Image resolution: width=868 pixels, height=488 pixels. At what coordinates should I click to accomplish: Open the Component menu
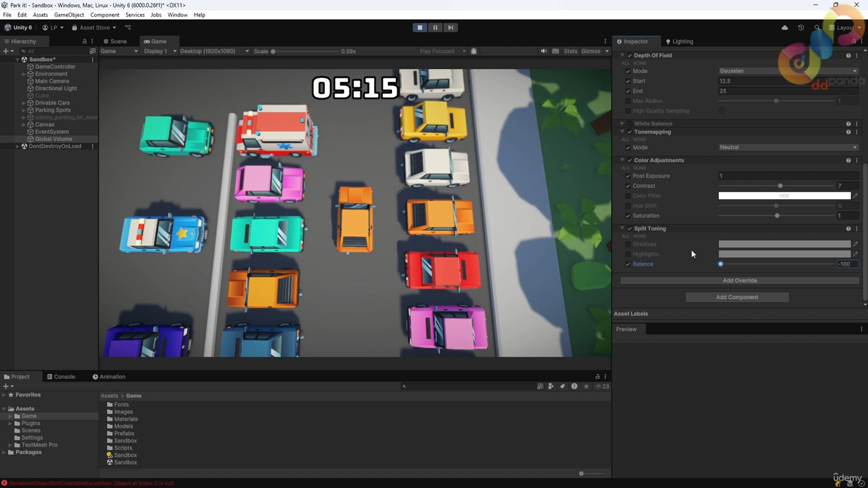[104, 14]
